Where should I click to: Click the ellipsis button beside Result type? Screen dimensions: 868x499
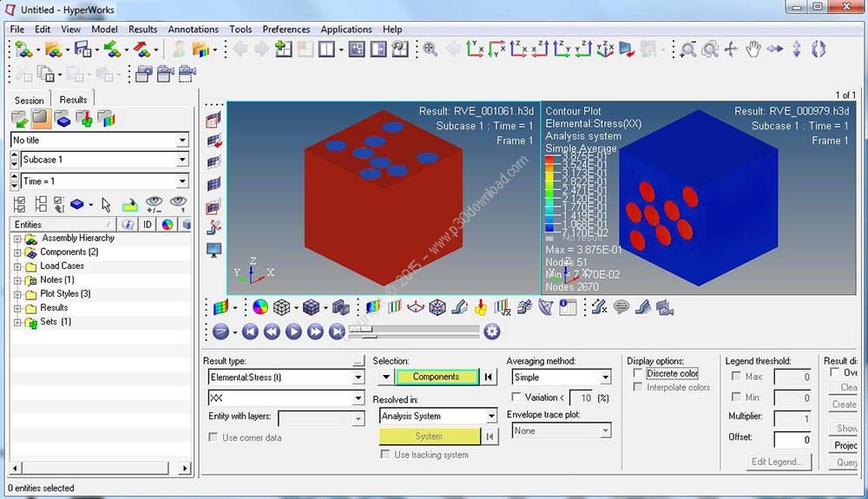pos(358,361)
